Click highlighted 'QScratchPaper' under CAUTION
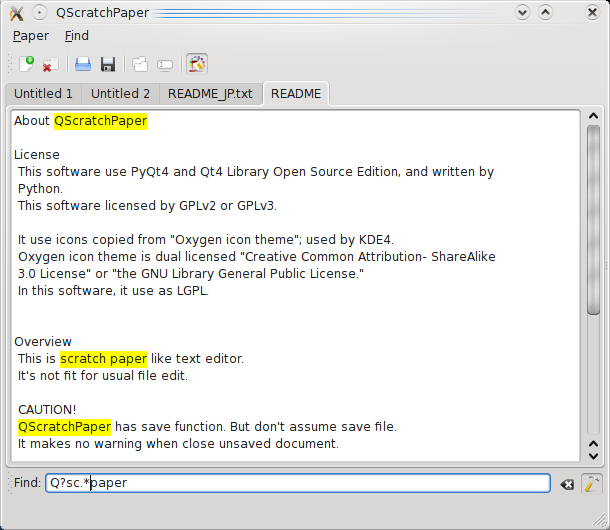The image size is (610, 530). [65, 427]
